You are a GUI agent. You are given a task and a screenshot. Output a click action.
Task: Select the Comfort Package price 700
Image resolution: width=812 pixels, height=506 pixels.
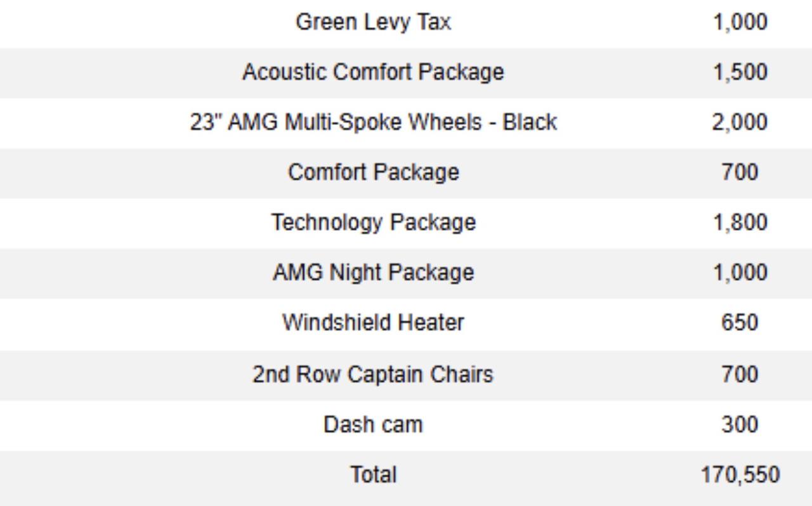pos(739,172)
